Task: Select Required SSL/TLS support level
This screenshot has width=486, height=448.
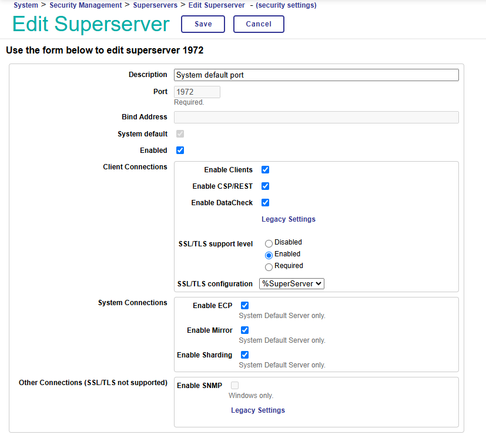Action: click(269, 267)
